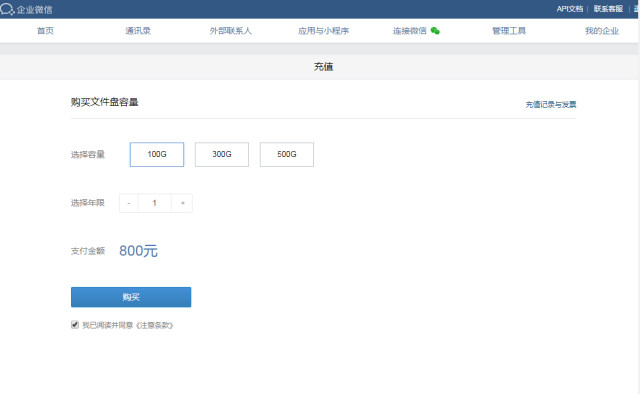The width and height of the screenshot is (640, 394).
Task: Click the 选择年限 label
Action: 88,203
